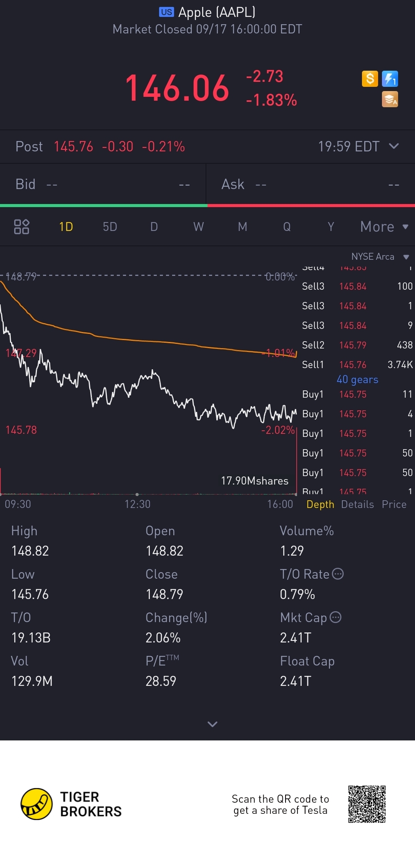Image resolution: width=415 pixels, height=868 pixels.
Task: Tap the Change(%) value 2.06%
Action: coord(163,637)
